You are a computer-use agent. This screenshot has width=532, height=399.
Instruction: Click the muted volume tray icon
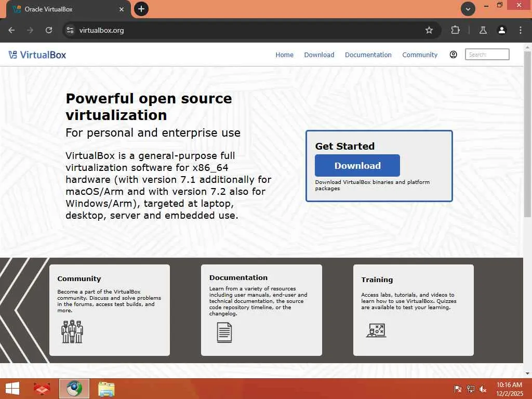[483, 389]
